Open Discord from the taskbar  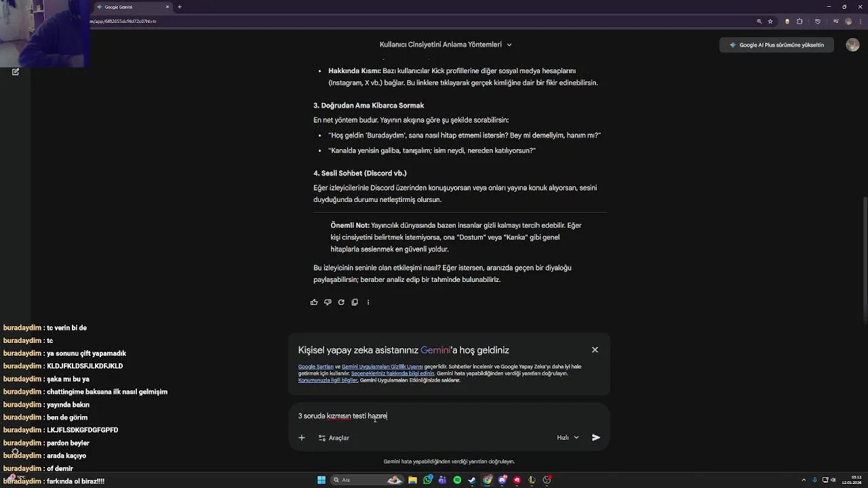click(x=502, y=480)
